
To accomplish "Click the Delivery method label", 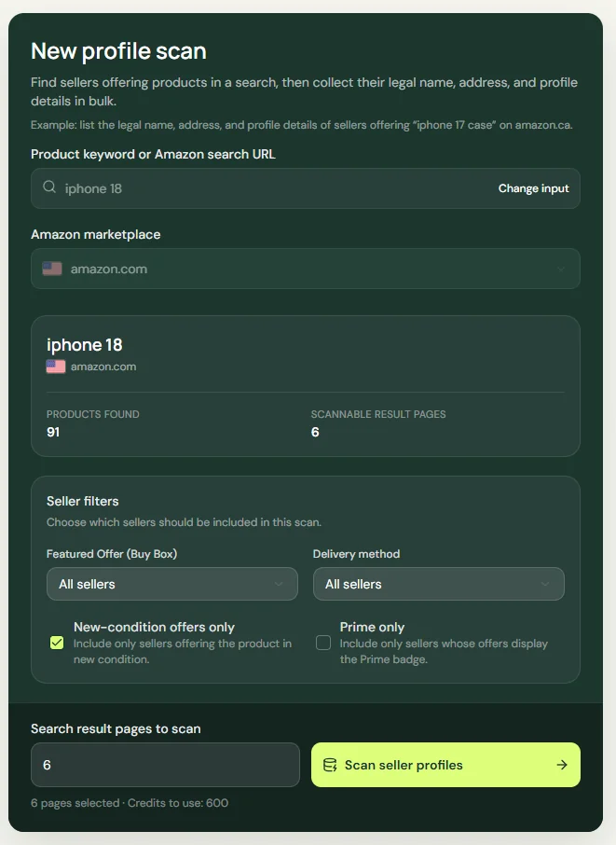I will tap(357, 554).
